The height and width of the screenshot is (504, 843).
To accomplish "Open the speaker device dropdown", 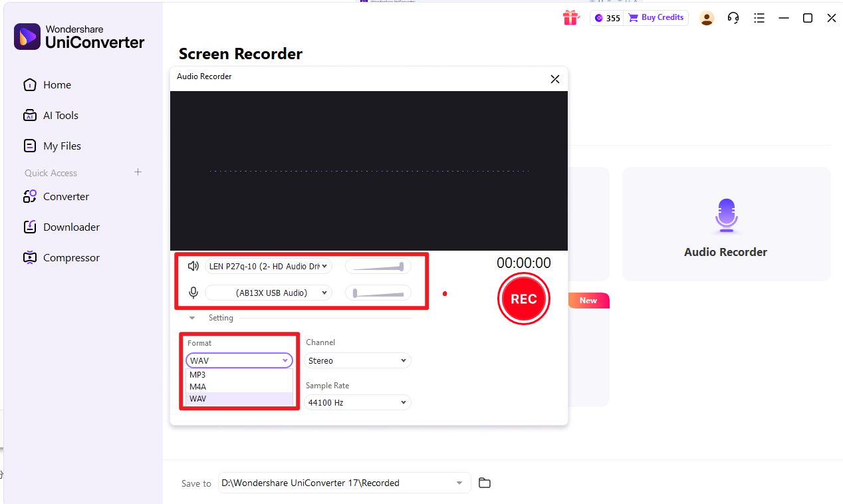I will coord(268,266).
